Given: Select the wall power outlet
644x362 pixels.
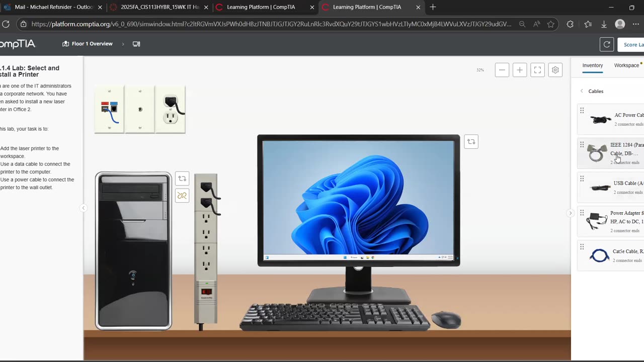Looking at the screenshot, I should [x=170, y=110].
